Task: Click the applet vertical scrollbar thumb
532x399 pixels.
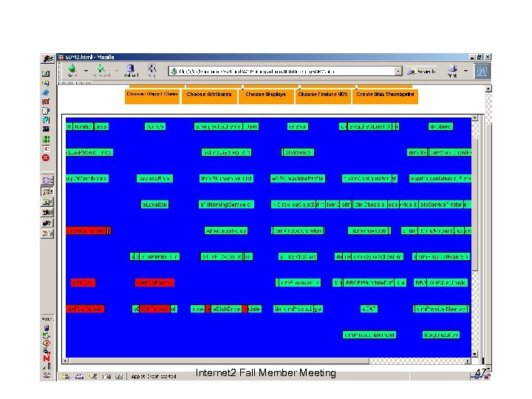Action: pos(474,205)
